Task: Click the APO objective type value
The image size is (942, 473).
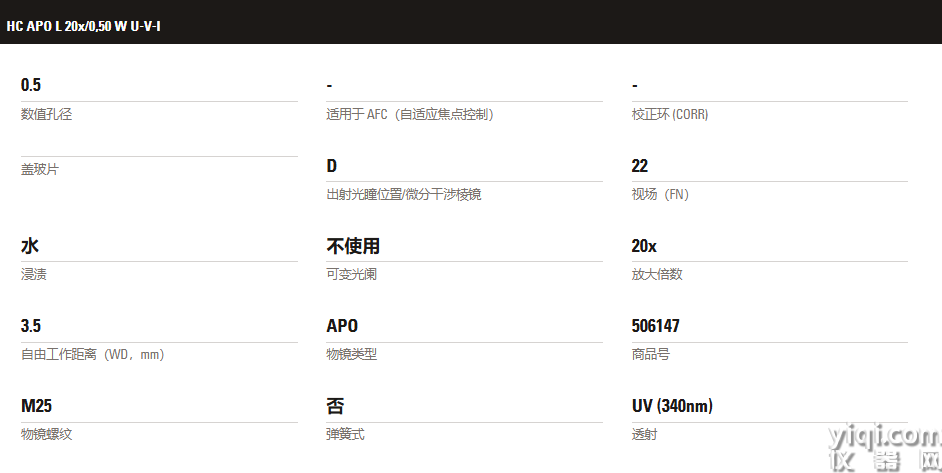Action: (x=342, y=326)
